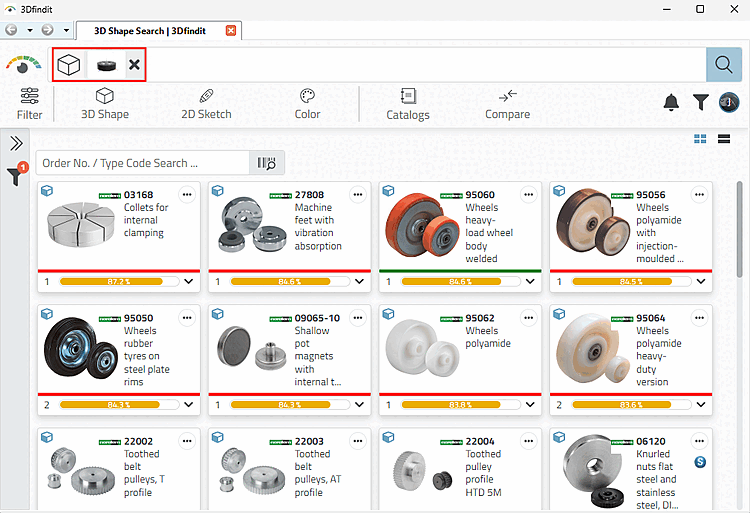Open the forward history dropdown arrow
Screen dimensions: 750x513
pyautogui.click(x=66, y=30)
